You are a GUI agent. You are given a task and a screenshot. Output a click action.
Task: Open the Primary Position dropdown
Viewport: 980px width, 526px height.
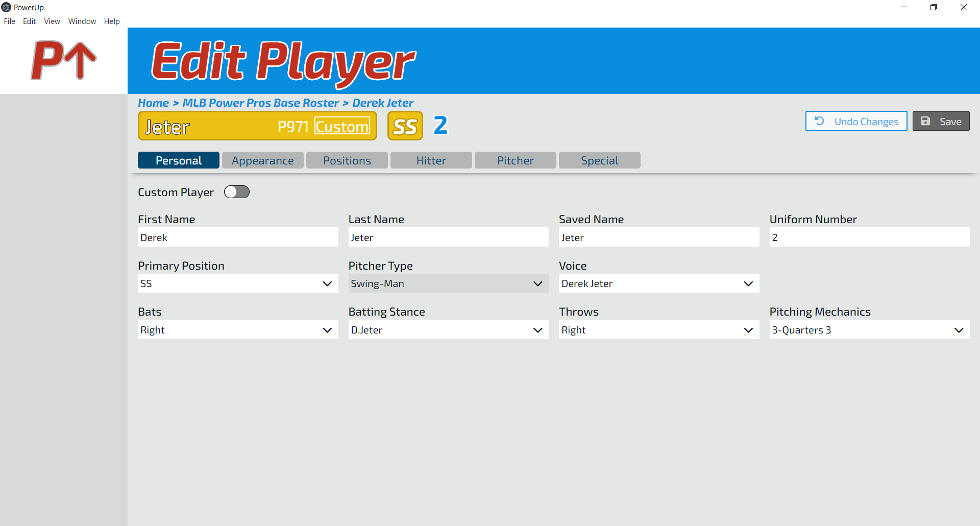(x=238, y=283)
